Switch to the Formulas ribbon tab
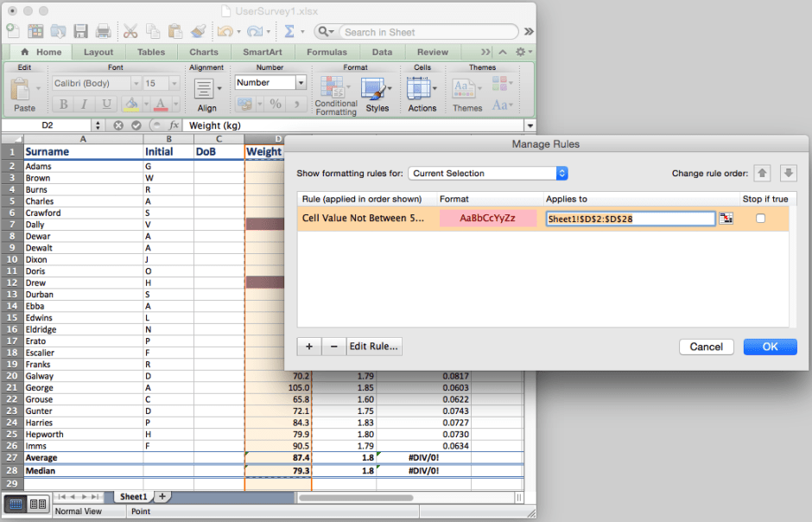Image resolution: width=812 pixels, height=522 pixels. click(327, 51)
